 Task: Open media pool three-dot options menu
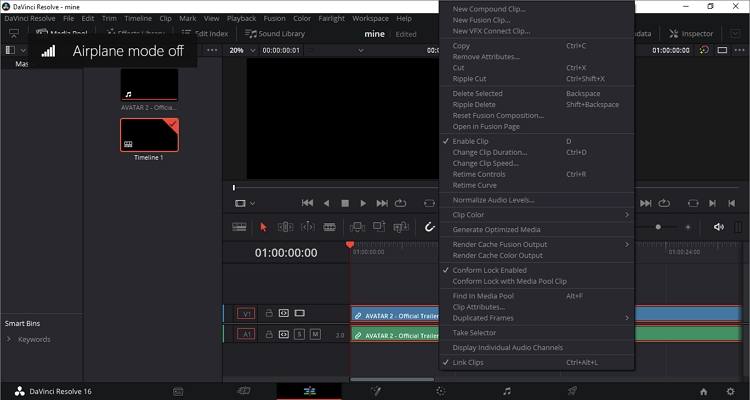pos(212,50)
